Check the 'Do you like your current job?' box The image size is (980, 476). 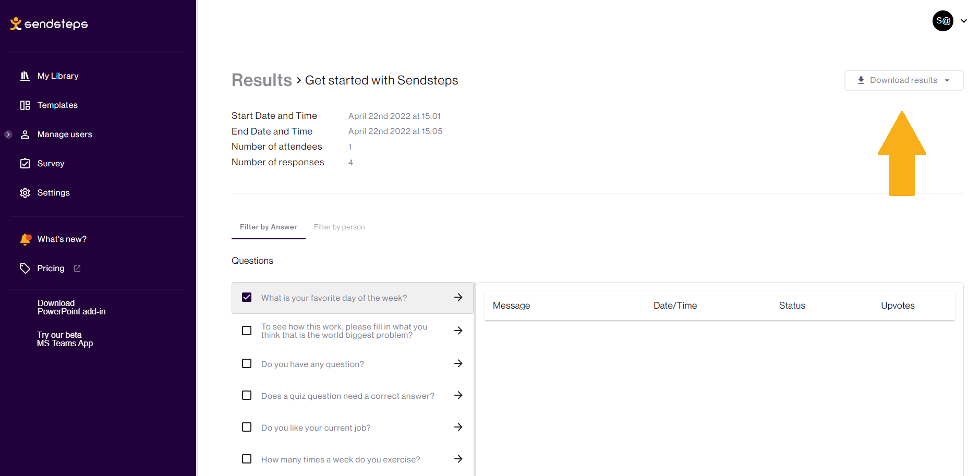point(247,427)
